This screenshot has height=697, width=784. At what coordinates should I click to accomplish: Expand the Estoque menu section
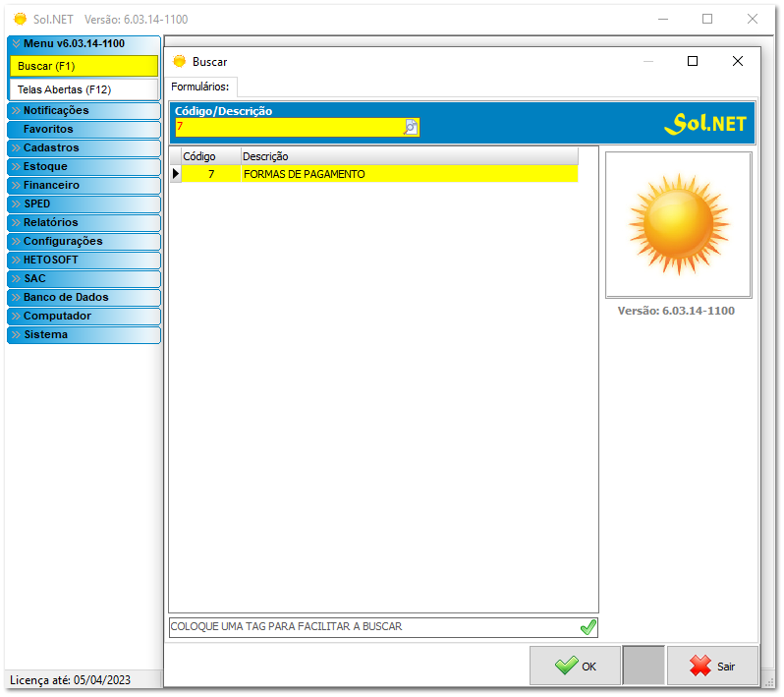tap(84, 166)
